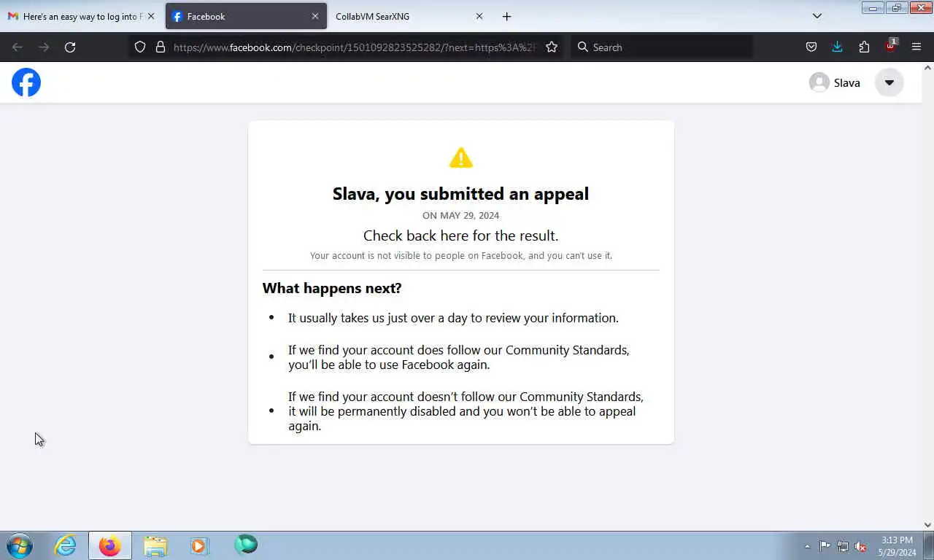934x560 pixels.
Task: Open Windows Explorer folder from taskbar
Action: (x=155, y=545)
